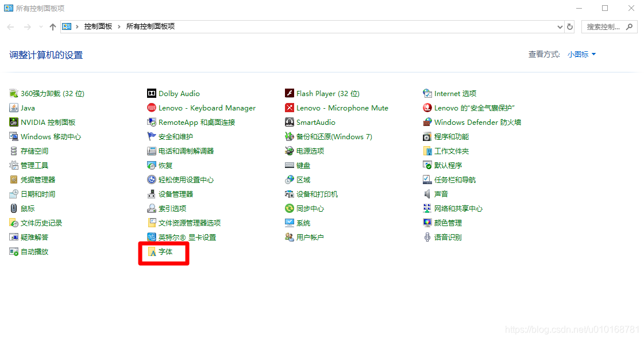
Task: Refresh the control panel view
Action: tap(570, 26)
